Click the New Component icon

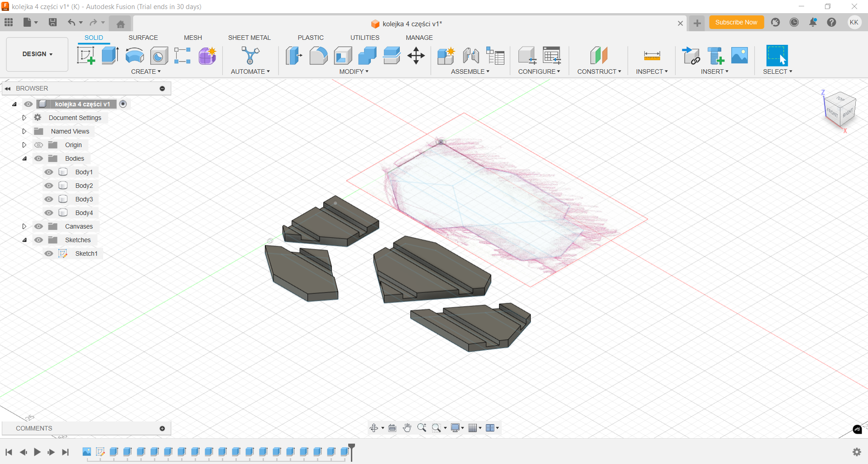coord(446,56)
